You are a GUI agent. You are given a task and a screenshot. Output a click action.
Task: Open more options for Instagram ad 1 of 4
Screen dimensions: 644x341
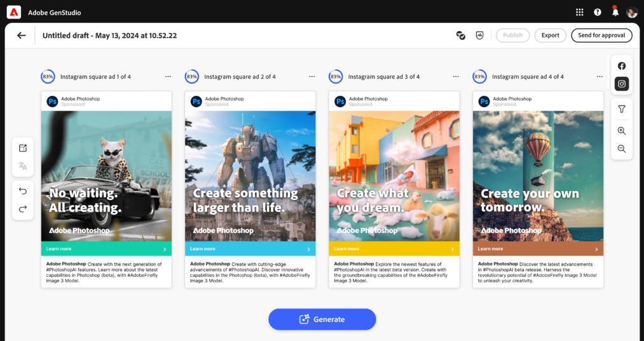click(168, 76)
